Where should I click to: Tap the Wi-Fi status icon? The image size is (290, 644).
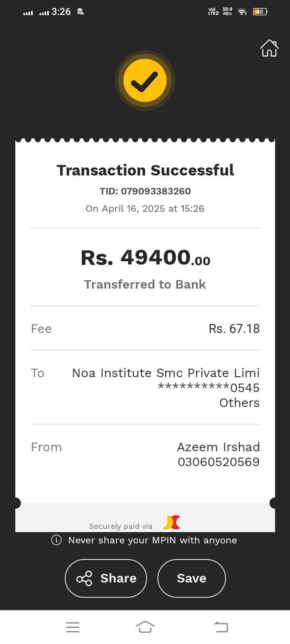[242, 12]
